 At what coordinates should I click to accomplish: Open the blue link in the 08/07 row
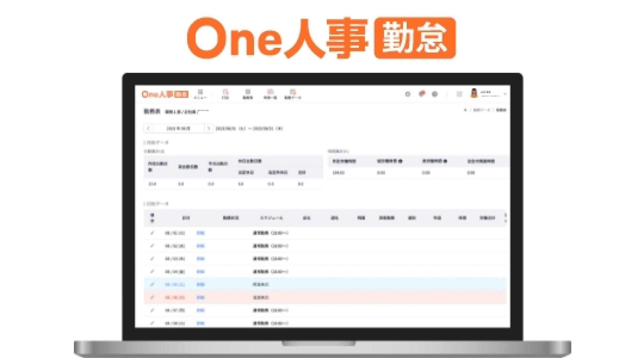tap(201, 310)
